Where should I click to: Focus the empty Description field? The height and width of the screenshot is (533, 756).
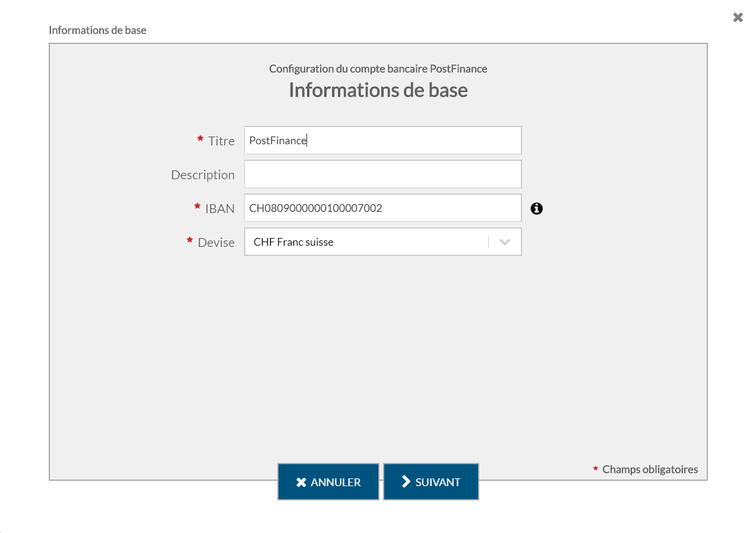click(x=382, y=174)
